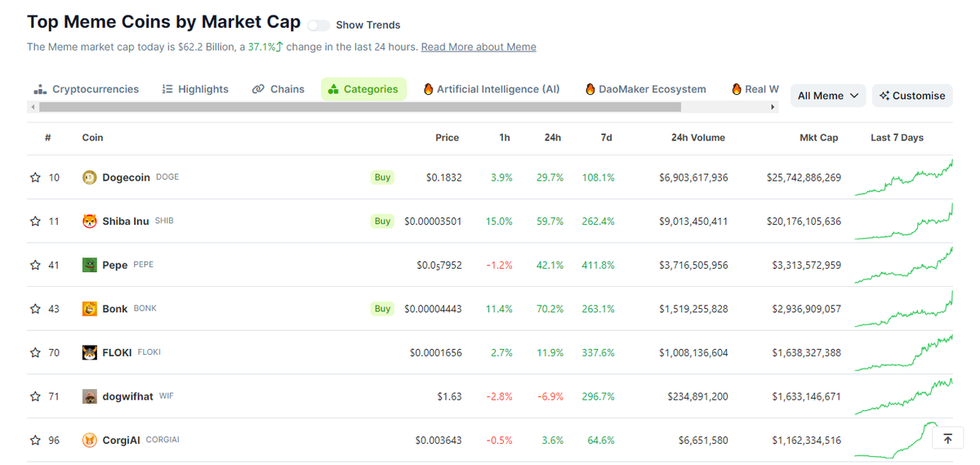The image size is (980, 465).
Task: Switch to the Highlights tab
Action: click(195, 89)
